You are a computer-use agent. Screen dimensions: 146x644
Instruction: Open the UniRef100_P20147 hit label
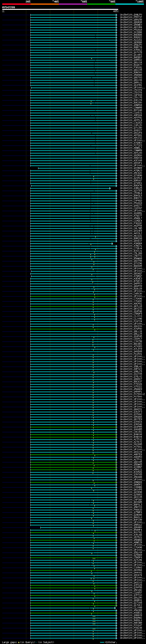(131, 625)
